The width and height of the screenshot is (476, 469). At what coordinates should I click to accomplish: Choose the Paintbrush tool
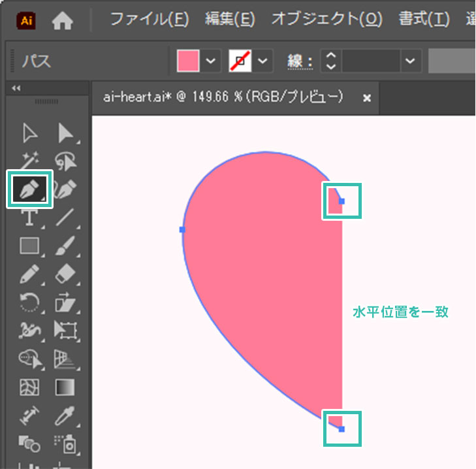click(65, 246)
